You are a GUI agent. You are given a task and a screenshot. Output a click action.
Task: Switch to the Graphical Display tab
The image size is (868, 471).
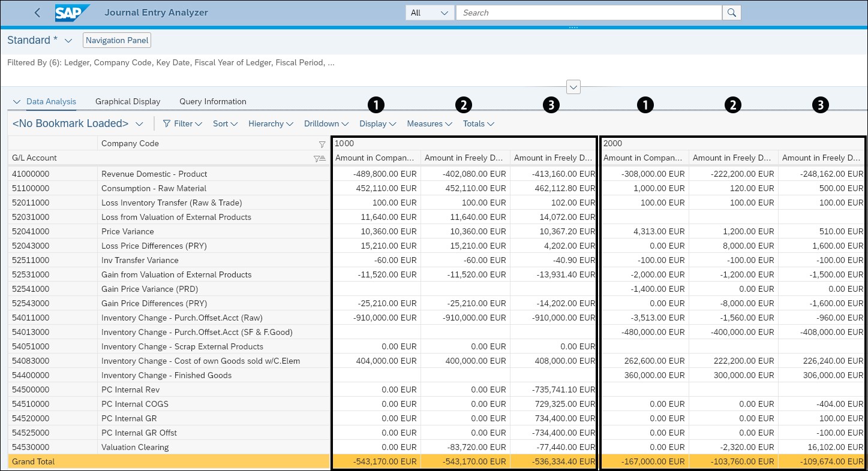click(128, 101)
